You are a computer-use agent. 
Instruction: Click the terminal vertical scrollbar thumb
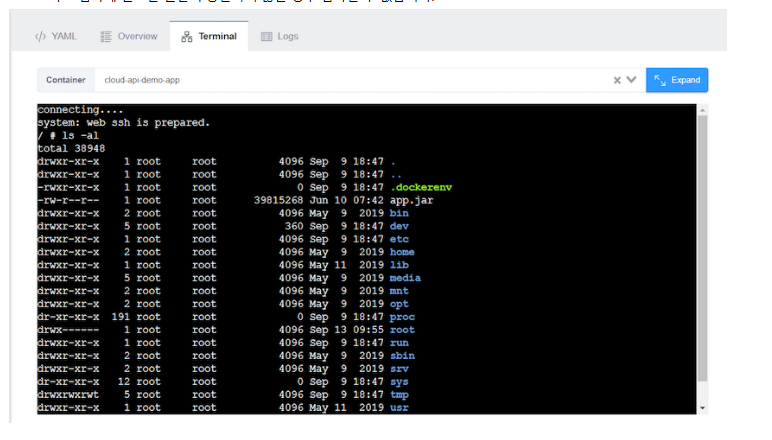[x=703, y=249]
